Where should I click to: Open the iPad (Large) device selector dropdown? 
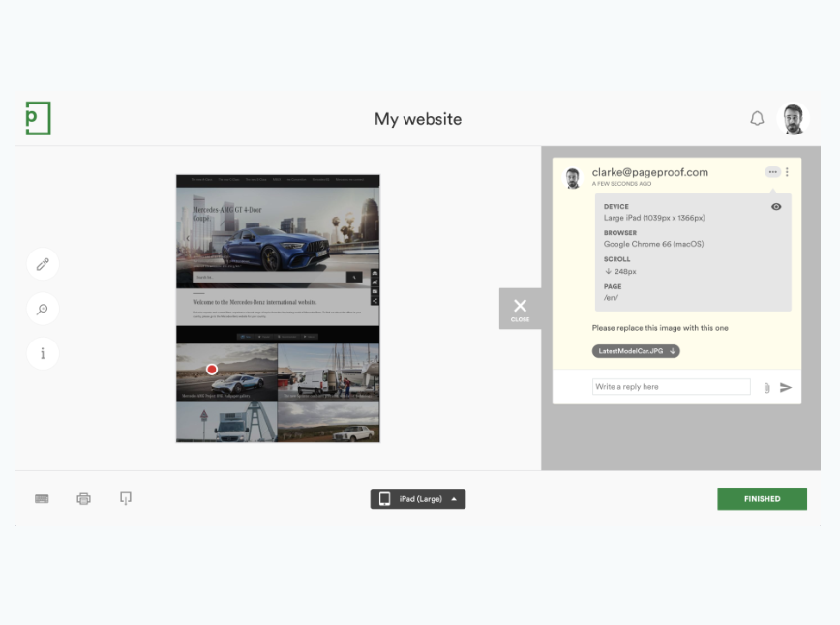coord(417,498)
